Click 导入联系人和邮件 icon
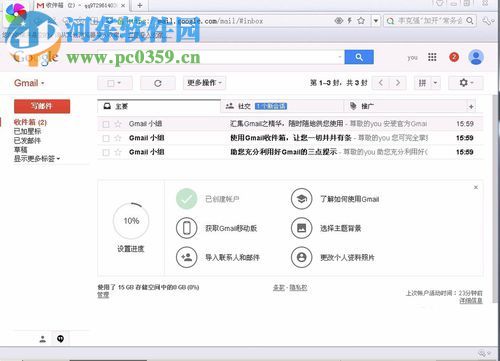The image size is (500, 361). click(187, 257)
